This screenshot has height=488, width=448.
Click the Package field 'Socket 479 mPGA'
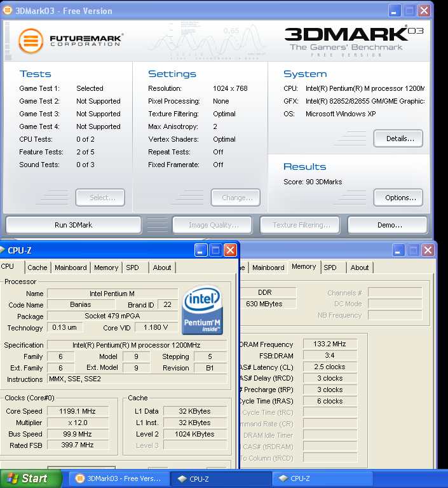(112, 316)
